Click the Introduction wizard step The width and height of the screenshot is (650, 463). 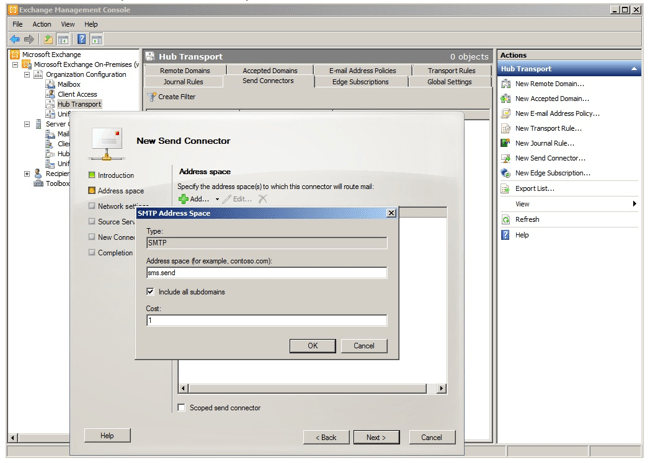click(116, 175)
